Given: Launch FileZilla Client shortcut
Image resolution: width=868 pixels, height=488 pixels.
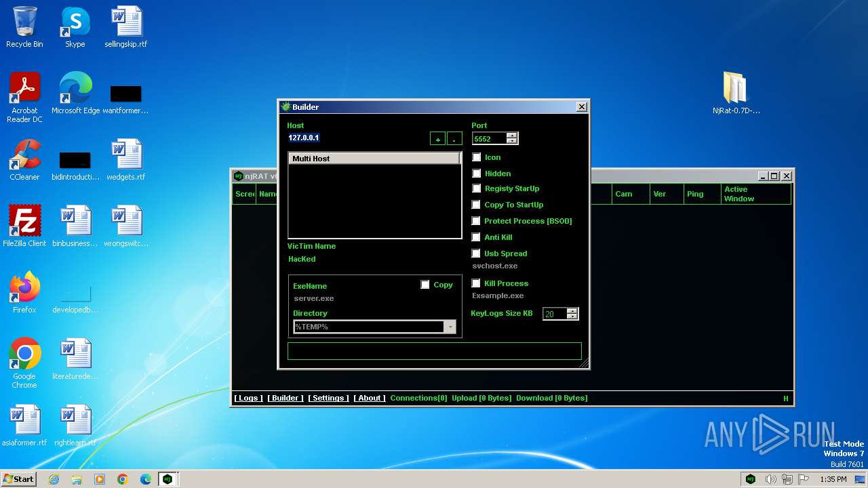Looking at the screenshot, I should point(24,226).
